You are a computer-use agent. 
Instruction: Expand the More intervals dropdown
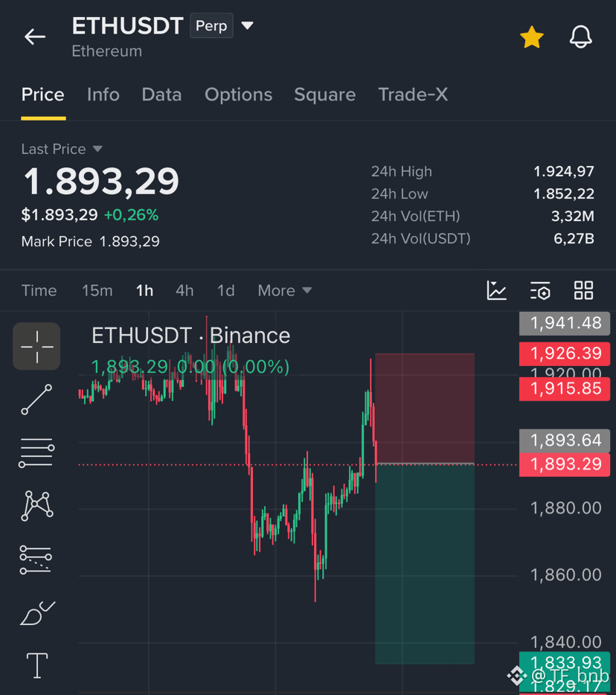285,291
